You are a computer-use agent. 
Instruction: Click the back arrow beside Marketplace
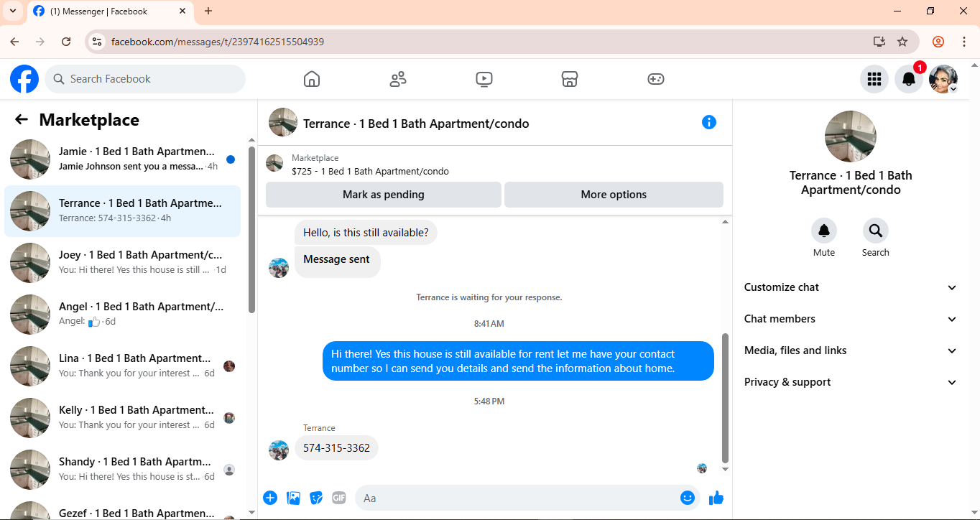click(22, 120)
